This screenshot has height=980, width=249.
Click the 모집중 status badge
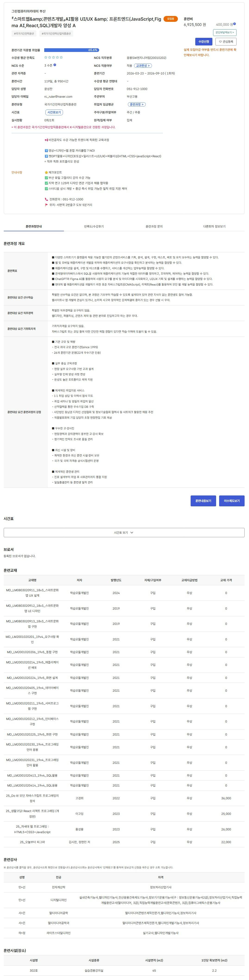171,19
